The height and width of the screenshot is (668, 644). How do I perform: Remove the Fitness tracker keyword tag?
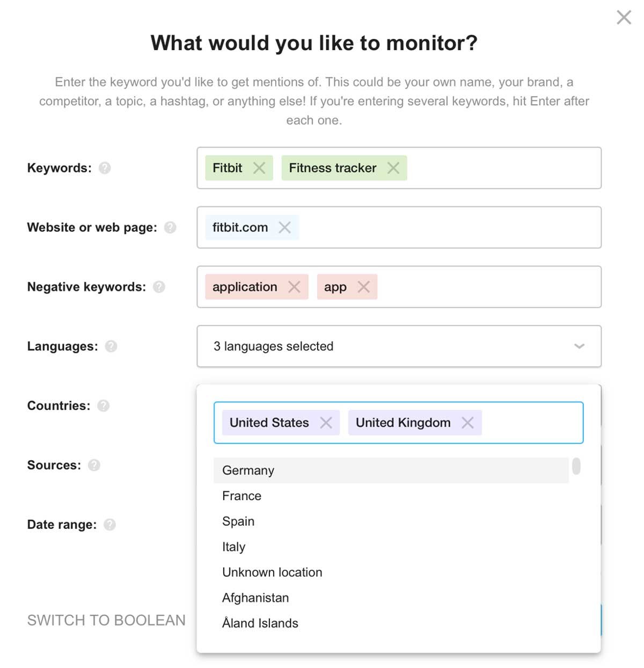tap(393, 168)
